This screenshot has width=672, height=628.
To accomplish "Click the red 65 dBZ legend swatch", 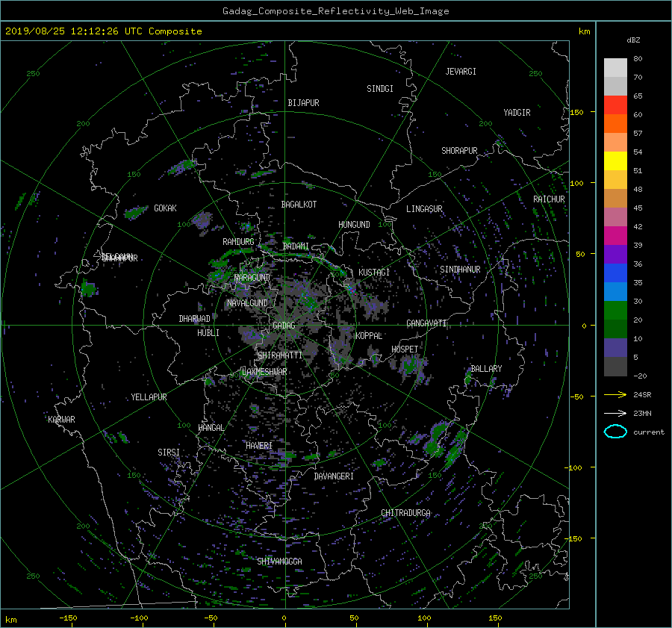I will pos(615,105).
